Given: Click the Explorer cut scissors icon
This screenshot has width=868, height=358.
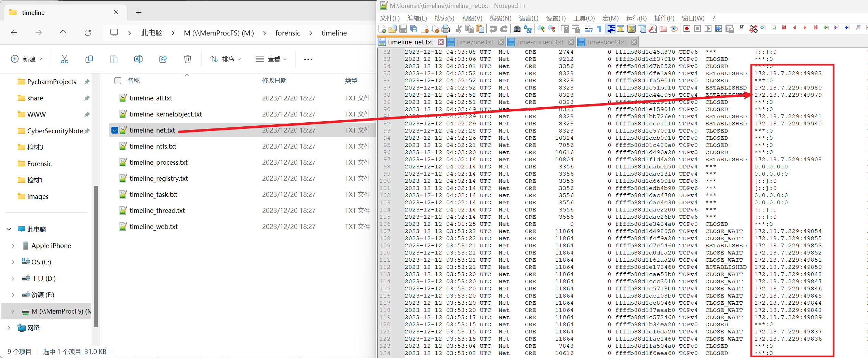Looking at the screenshot, I should pos(65,59).
